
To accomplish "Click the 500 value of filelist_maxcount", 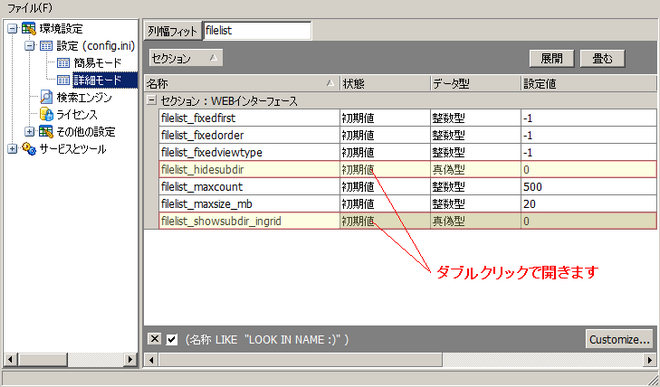I will [x=532, y=187].
